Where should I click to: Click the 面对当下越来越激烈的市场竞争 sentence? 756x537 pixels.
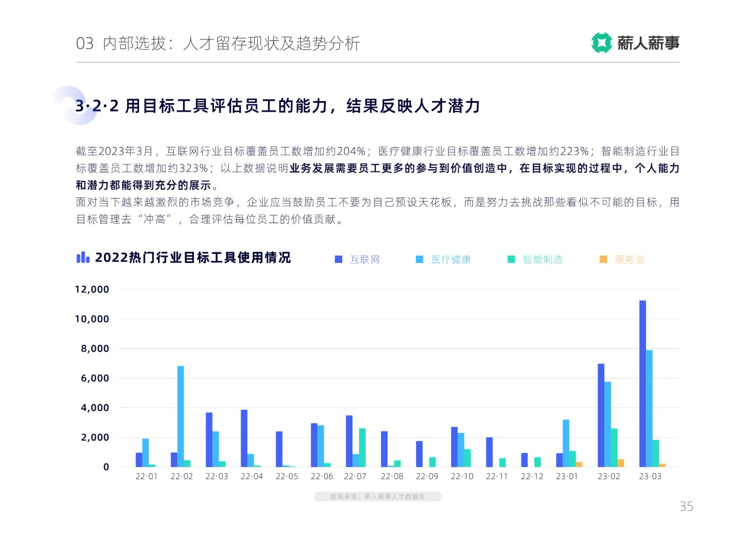click(x=155, y=202)
